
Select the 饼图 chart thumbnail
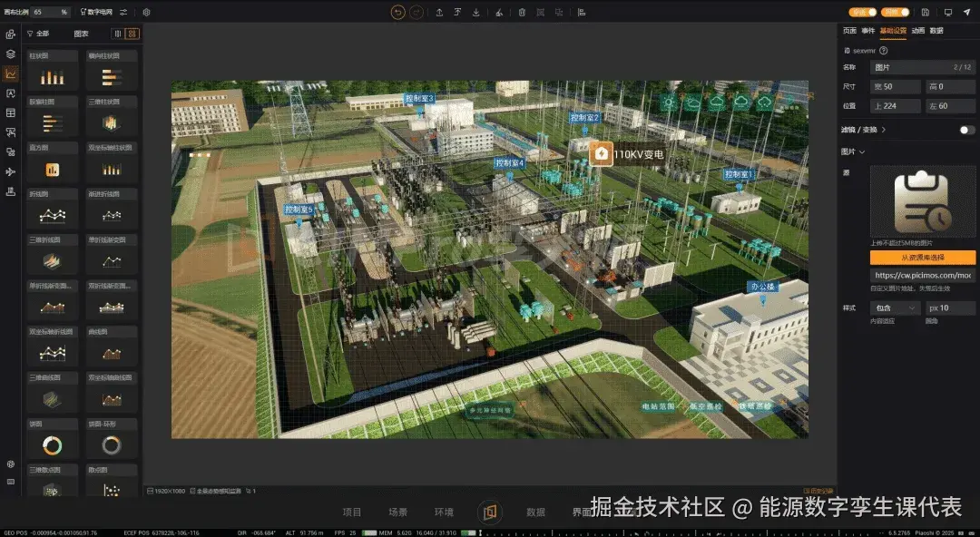tap(53, 439)
